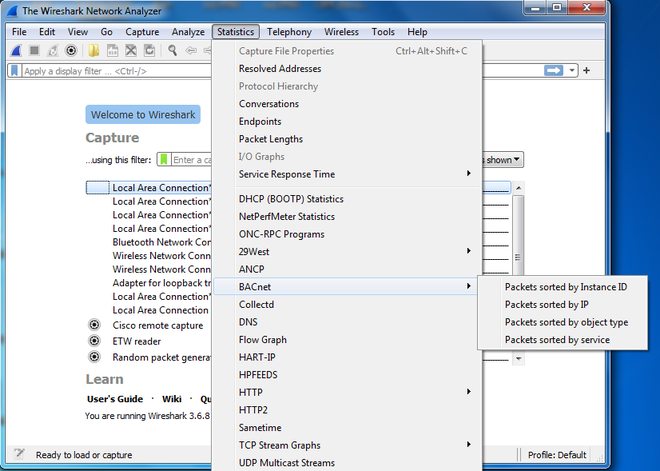
Task: Close the open Statistics menu
Action: coord(236,32)
